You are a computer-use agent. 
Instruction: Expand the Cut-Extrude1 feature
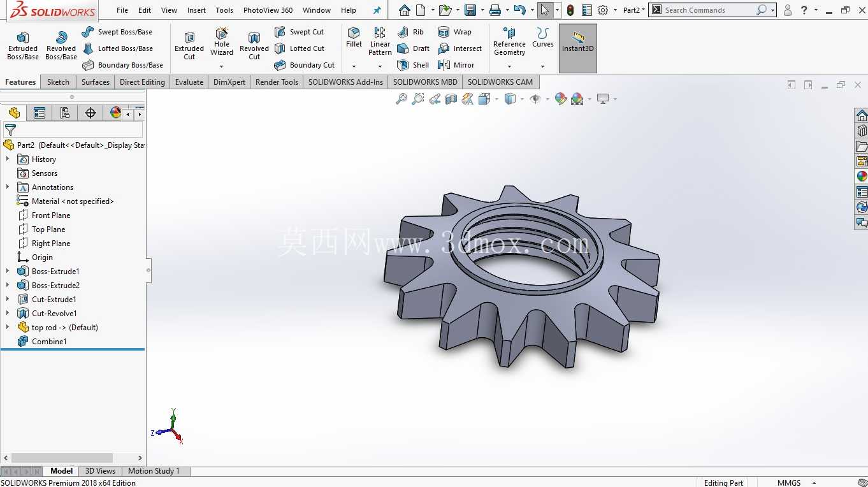[8, 300]
